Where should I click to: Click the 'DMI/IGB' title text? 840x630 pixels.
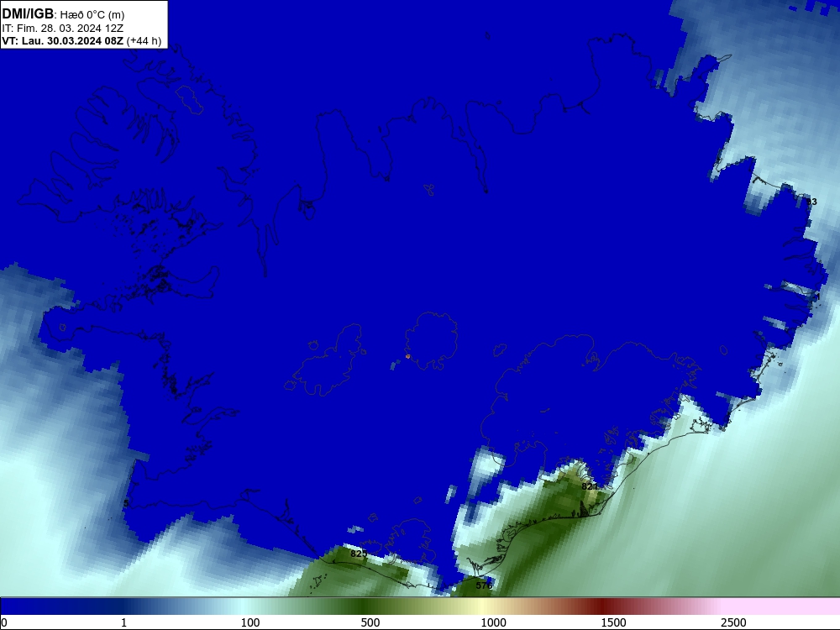(28, 14)
